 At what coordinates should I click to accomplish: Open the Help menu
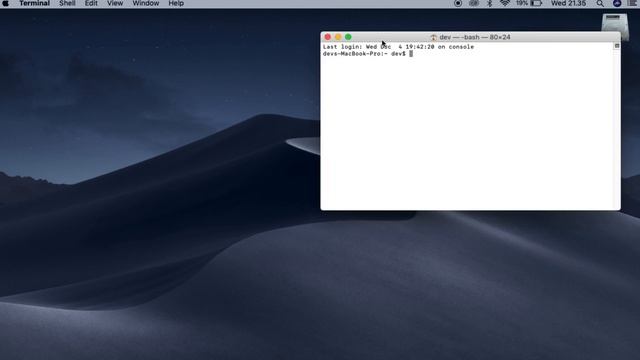coord(176,3)
